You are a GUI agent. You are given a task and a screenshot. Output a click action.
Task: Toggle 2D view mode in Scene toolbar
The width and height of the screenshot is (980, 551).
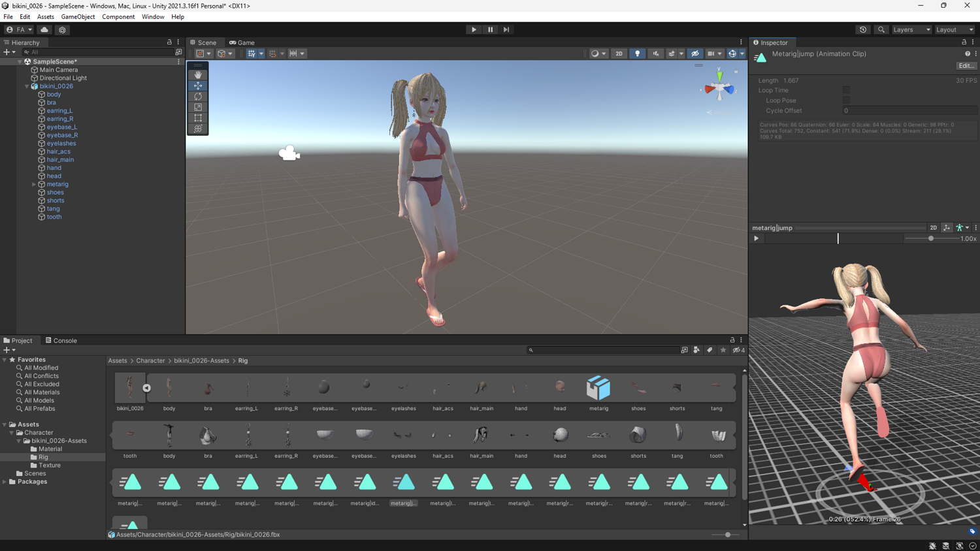click(619, 54)
